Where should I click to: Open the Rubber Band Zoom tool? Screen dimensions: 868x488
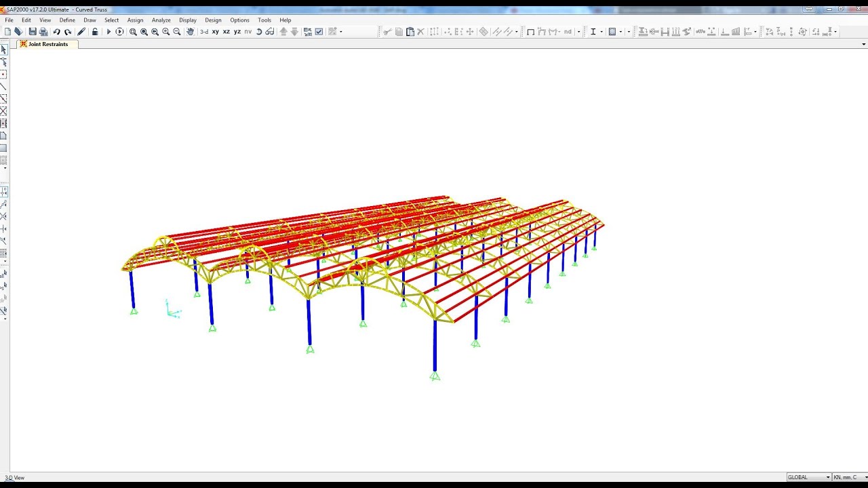[x=134, y=31]
